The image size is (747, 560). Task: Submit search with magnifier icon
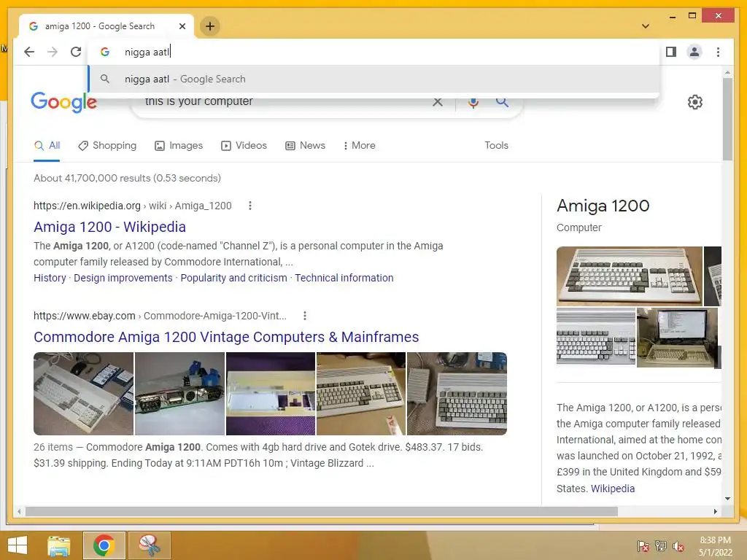pyautogui.click(x=502, y=101)
